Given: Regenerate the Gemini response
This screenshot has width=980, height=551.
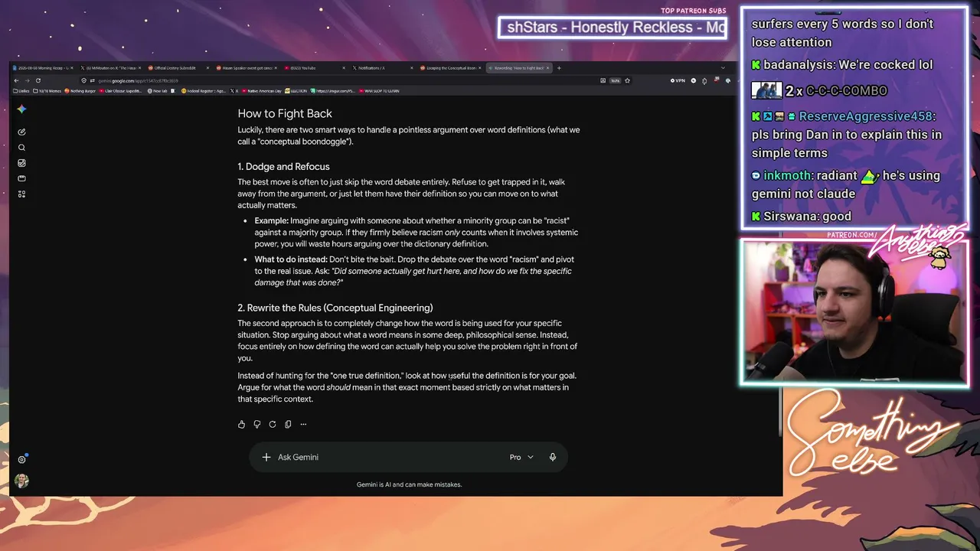Looking at the screenshot, I should click(273, 424).
